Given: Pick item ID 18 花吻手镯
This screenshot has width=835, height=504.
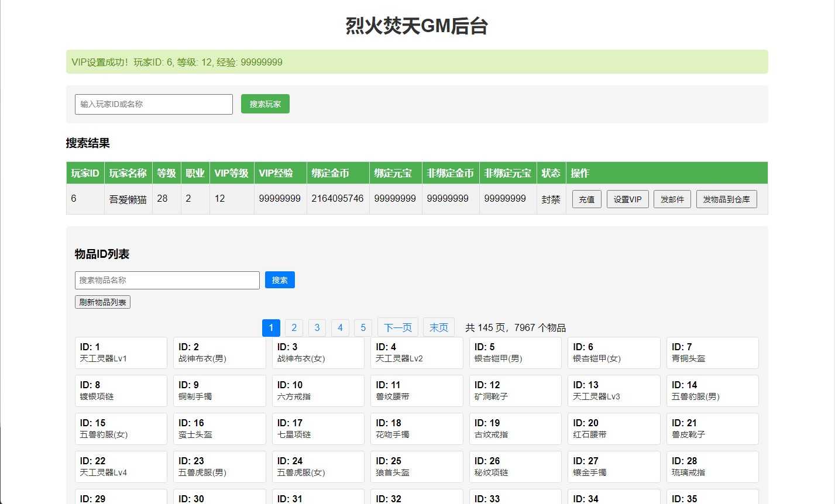Looking at the screenshot, I should (x=417, y=429).
